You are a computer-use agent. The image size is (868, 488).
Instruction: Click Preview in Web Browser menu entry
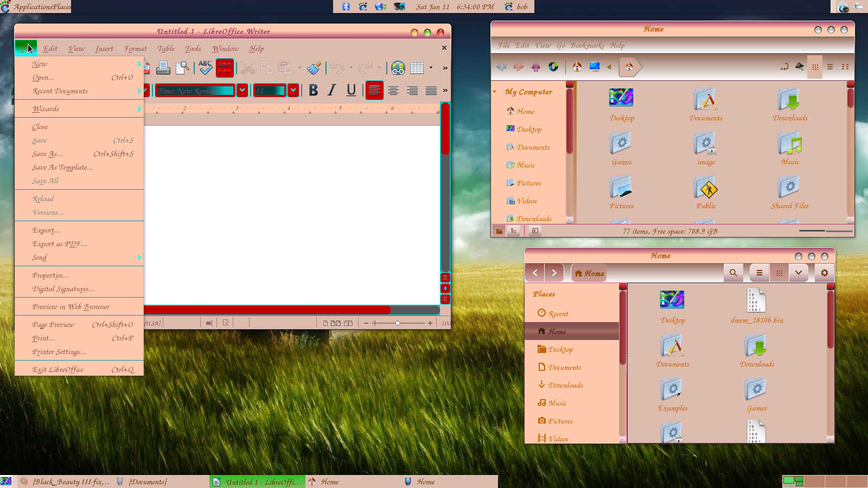pos(79,307)
